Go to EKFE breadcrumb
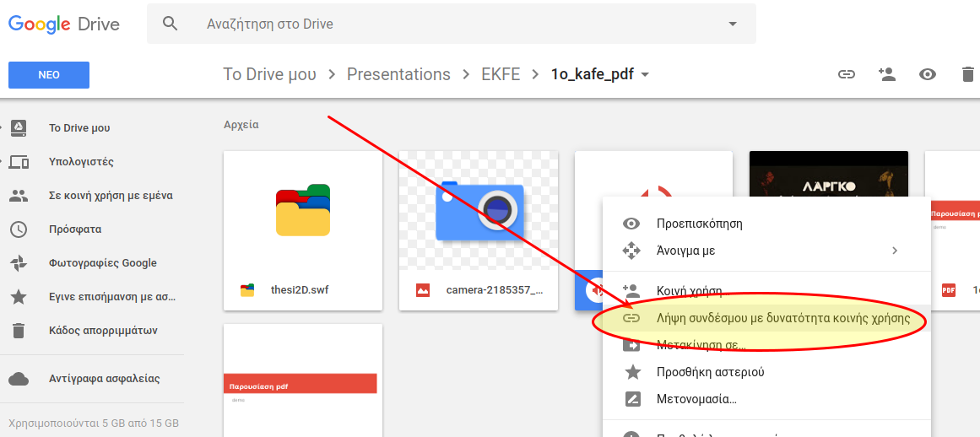Image resolution: width=980 pixels, height=437 pixels. (501, 74)
